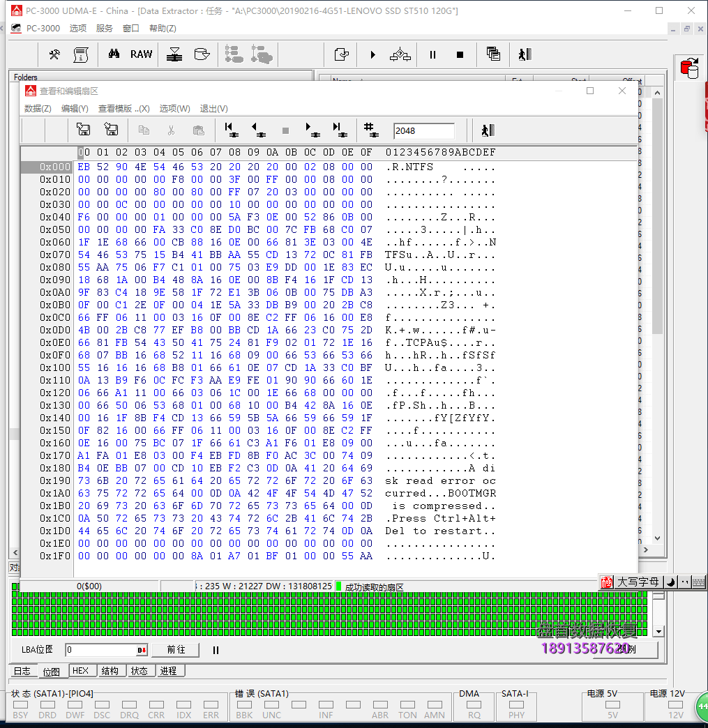Open the 帮助(Z) menu
The height and width of the screenshot is (728, 708).
tap(163, 29)
